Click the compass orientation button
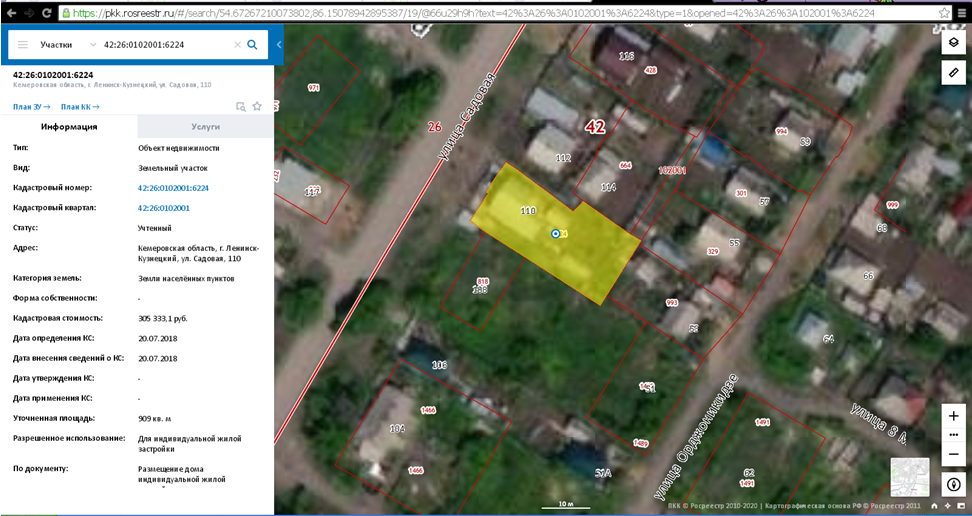This screenshot has height=516, width=972. 953,484
